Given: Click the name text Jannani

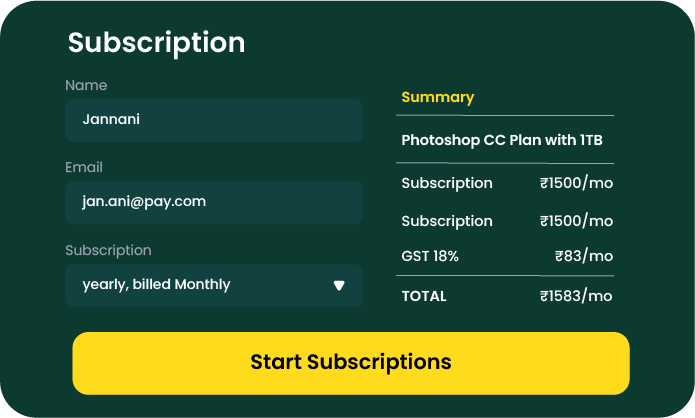Looking at the screenshot, I should click(111, 120).
